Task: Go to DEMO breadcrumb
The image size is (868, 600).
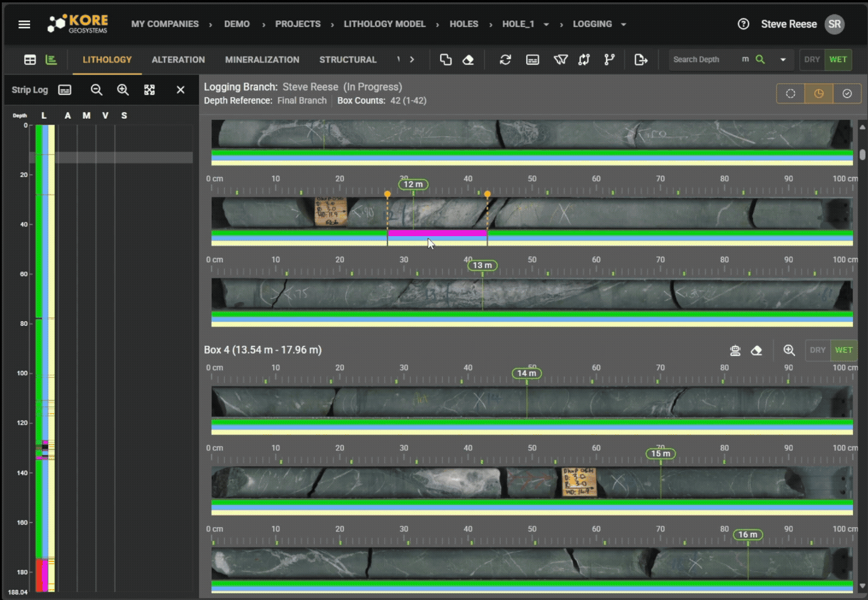Action: coord(237,24)
